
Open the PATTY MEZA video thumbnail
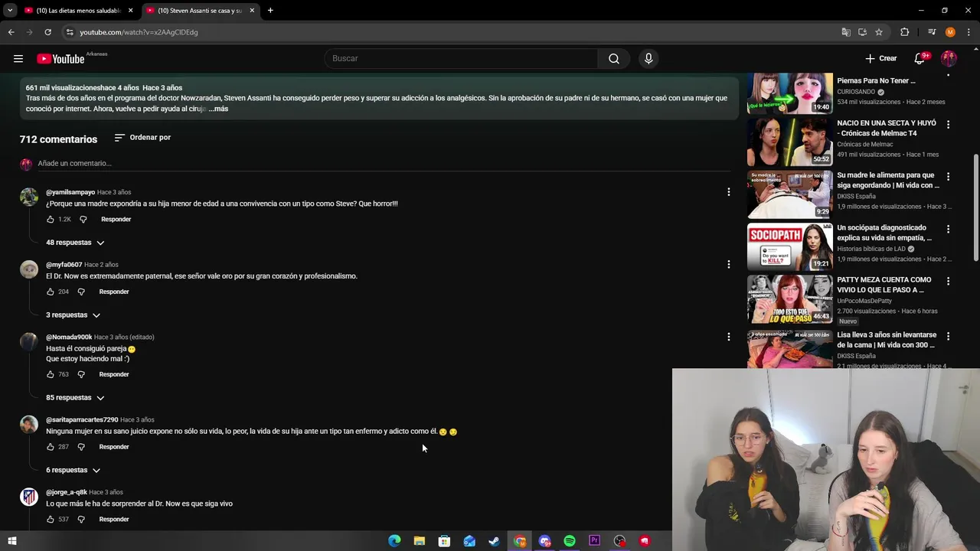[790, 299]
